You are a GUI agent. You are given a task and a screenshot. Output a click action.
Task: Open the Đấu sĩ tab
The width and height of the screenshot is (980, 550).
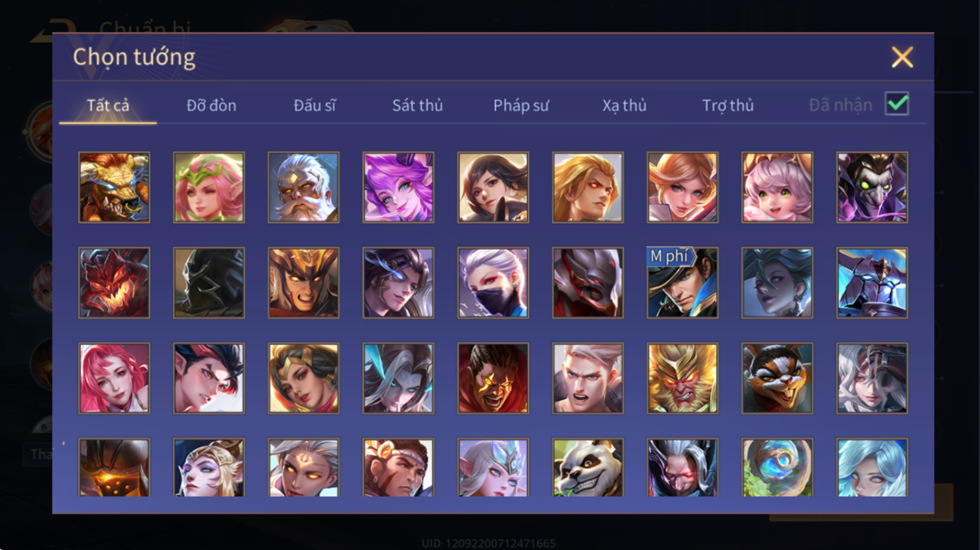315,105
